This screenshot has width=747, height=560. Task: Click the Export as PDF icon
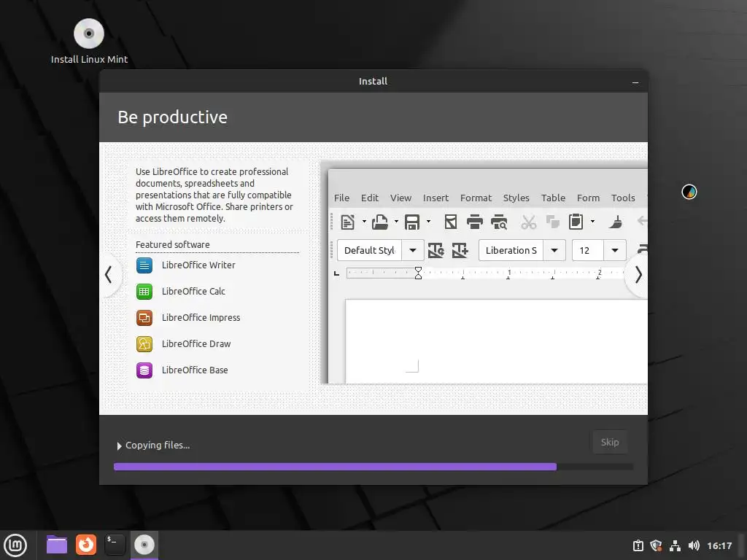(x=451, y=222)
